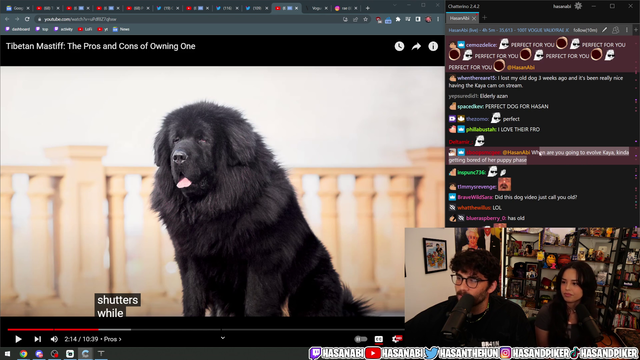This screenshot has width=640, height=360.
Task: Bookmark this page with star icon
Action: tap(365, 19)
